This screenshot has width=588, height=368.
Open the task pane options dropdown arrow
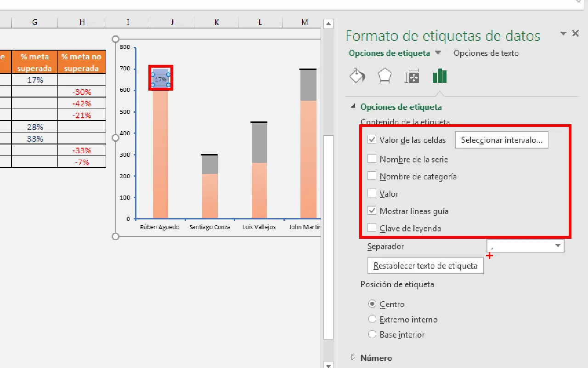[563, 33]
